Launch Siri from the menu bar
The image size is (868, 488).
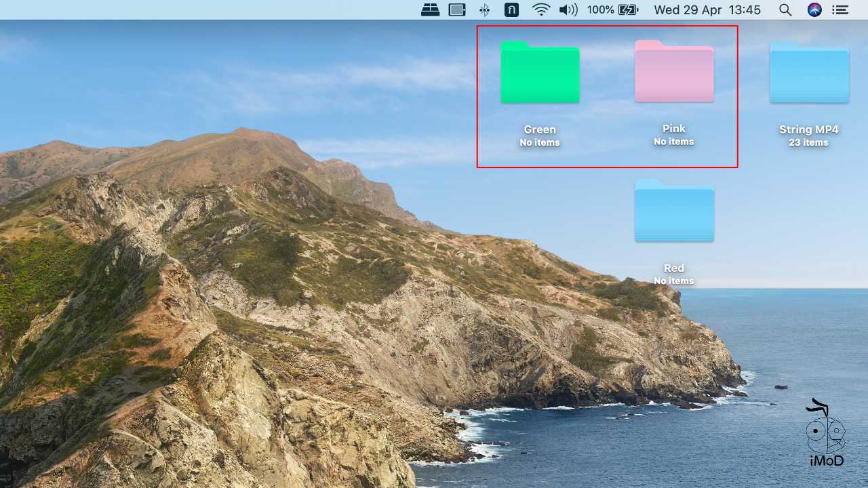[x=814, y=9]
